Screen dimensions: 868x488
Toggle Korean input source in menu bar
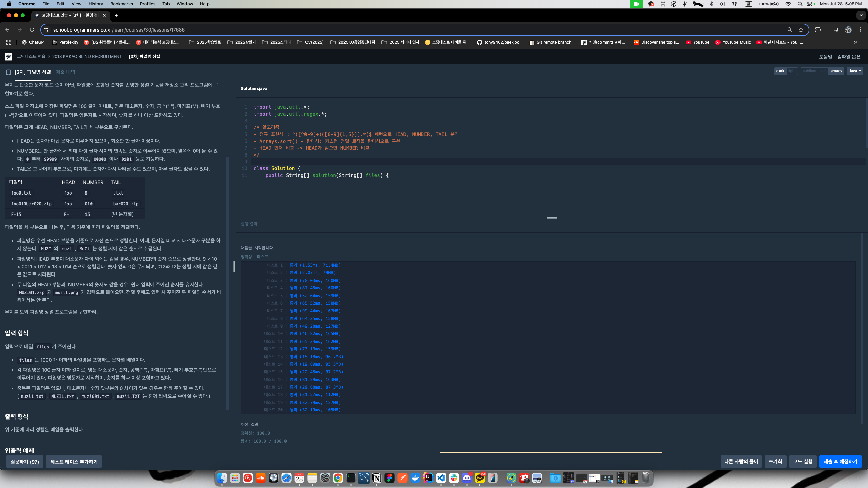click(749, 4)
